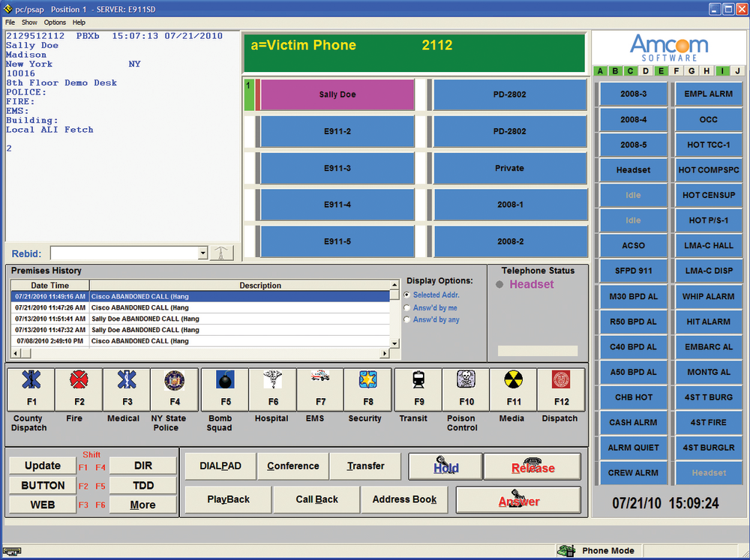Click the Release button
750x560 pixels.
pyautogui.click(x=532, y=466)
